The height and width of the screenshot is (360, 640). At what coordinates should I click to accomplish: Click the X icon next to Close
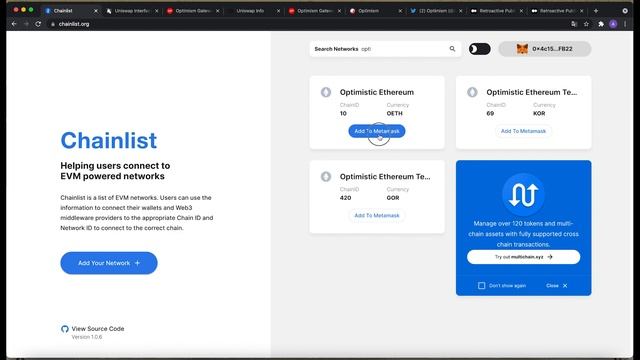pos(565,286)
